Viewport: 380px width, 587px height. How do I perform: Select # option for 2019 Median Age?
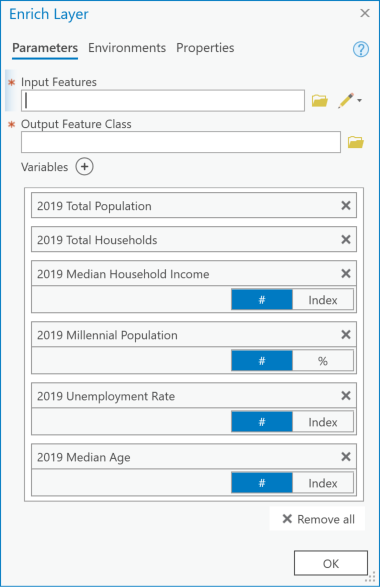tap(262, 483)
